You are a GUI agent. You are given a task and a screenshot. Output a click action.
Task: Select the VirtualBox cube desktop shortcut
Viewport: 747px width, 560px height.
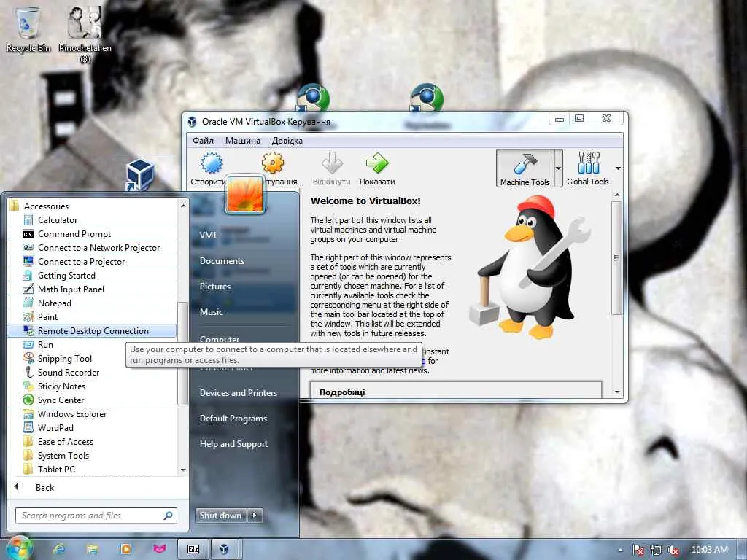139,175
